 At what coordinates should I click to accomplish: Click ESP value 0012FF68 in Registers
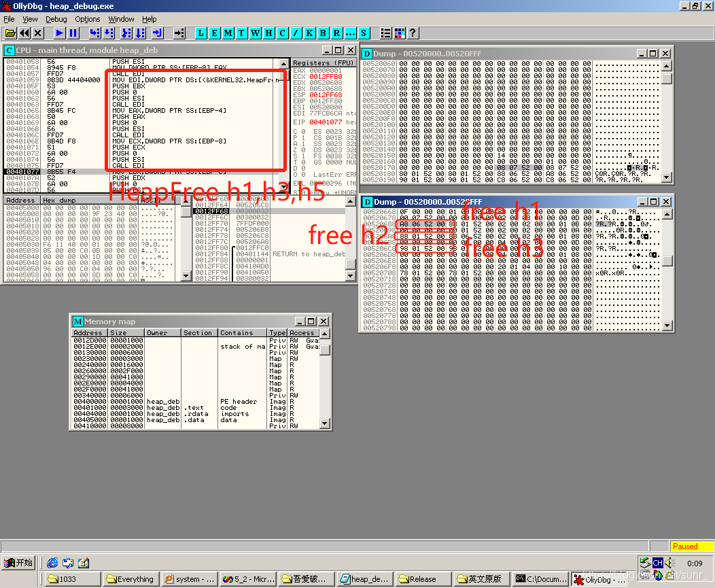click(x=326, y=95)
